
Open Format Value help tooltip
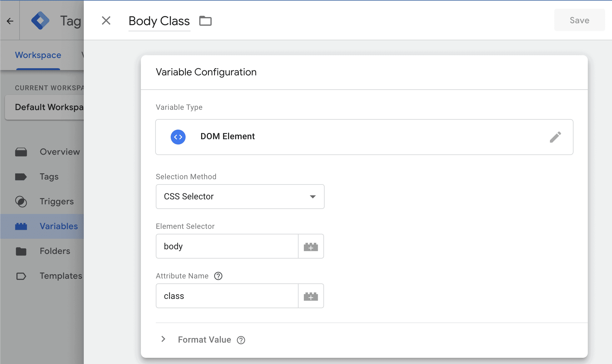coord(241,340)
